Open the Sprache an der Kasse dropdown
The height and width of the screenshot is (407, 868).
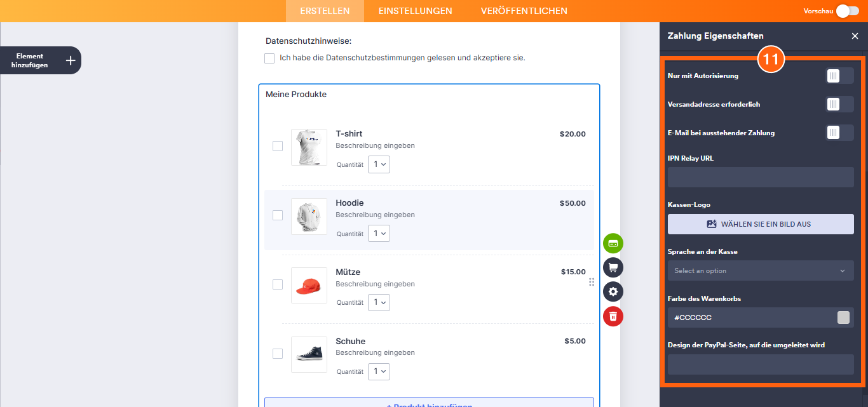(760, 270)
